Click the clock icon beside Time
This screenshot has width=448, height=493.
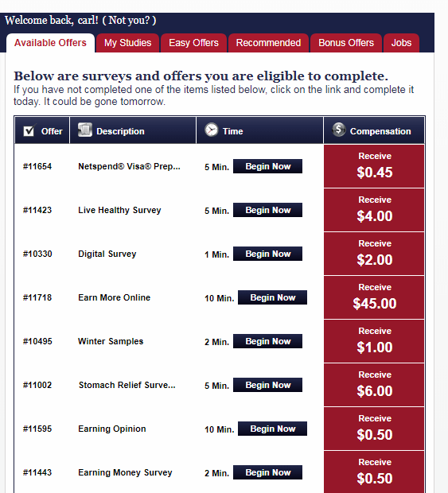point(212,130)
